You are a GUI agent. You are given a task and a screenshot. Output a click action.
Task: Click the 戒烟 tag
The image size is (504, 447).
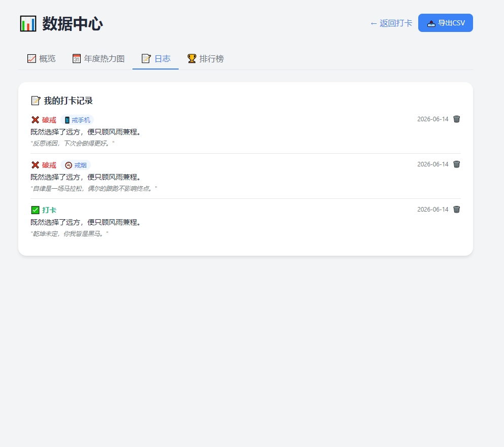coord(76,165)
